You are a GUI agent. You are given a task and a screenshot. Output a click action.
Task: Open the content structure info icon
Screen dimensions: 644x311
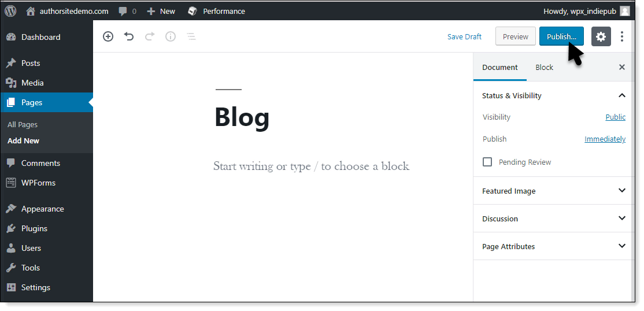[171, 36]
